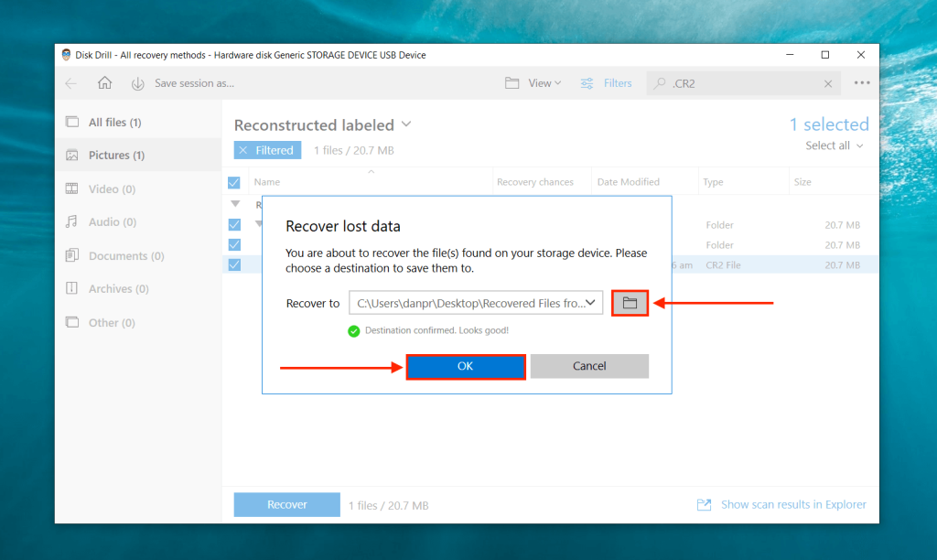Uncheck the first Folder row checkbox
This screenshot has width=937, height=560.
pos(234,224)
